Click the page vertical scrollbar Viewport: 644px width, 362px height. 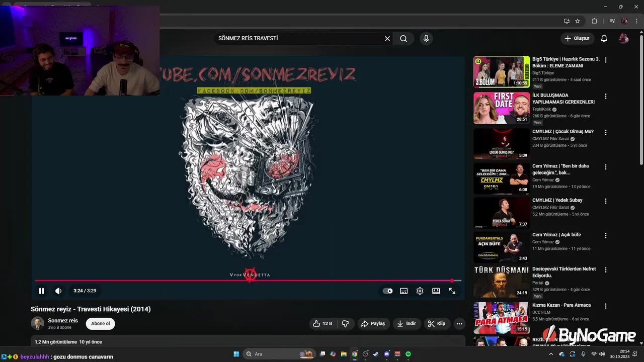click(641, 101)
